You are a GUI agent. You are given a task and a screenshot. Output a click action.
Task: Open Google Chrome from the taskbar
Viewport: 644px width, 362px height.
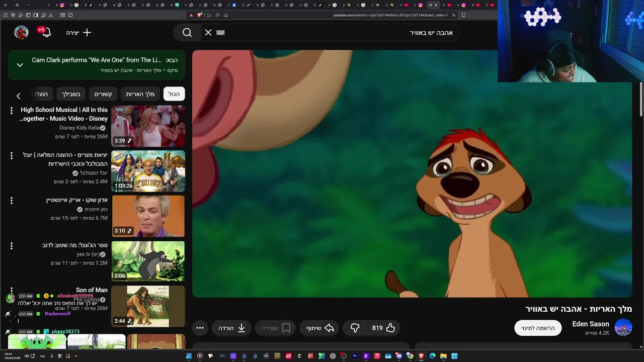[410, 356]
